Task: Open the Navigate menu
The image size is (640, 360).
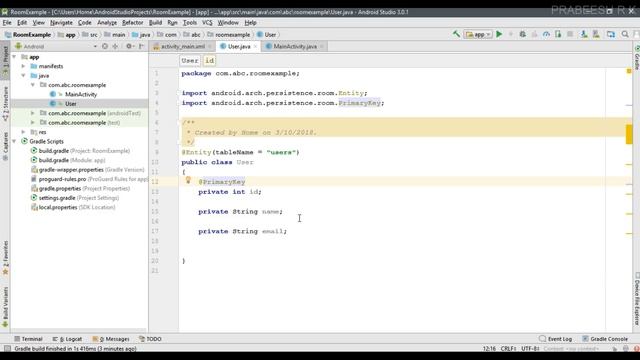Action: 61,22
